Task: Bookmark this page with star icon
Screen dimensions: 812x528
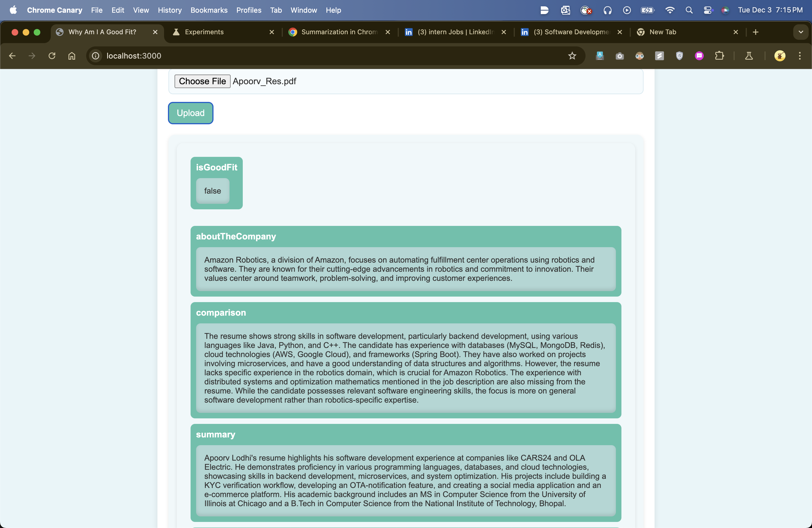Action: click(572, 56)
